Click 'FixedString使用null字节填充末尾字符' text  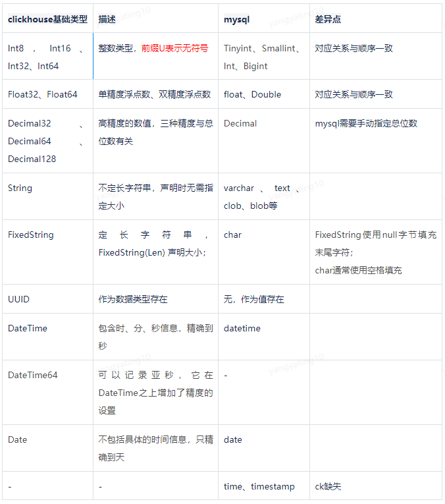(376, 243)
